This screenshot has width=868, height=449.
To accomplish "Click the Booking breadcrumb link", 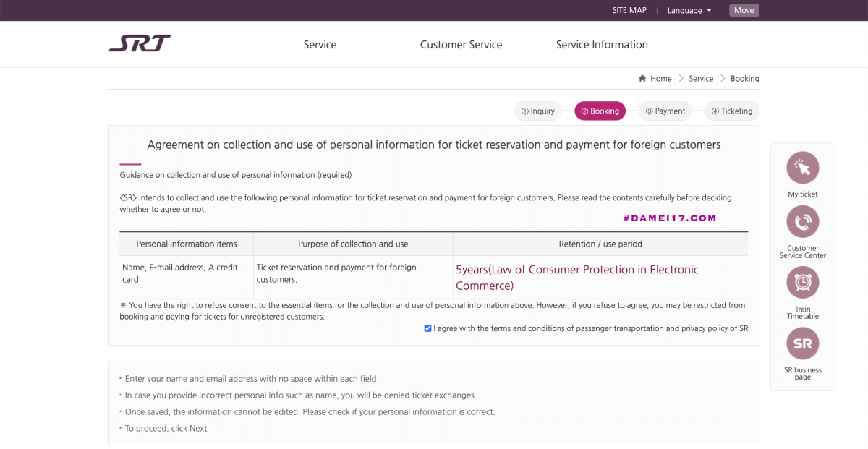I will [x=744, y=79].
